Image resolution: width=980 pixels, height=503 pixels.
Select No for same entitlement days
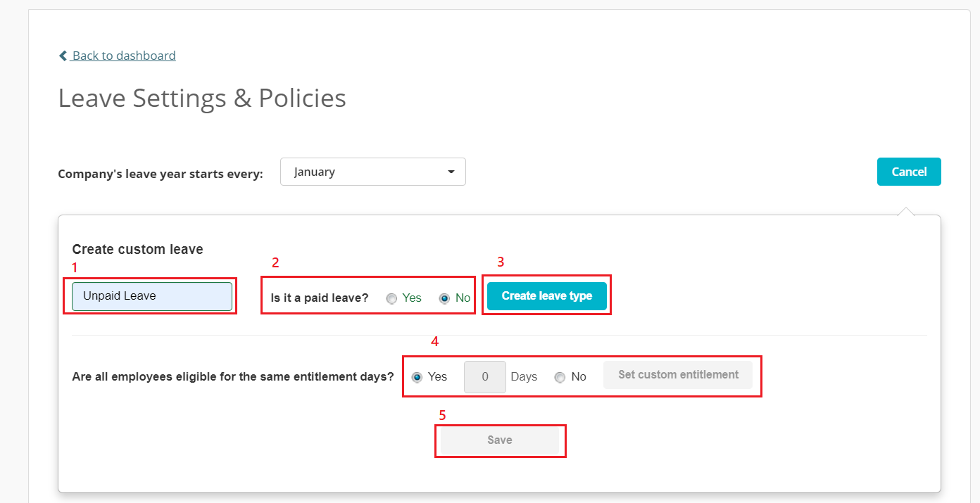click(560, 377)
